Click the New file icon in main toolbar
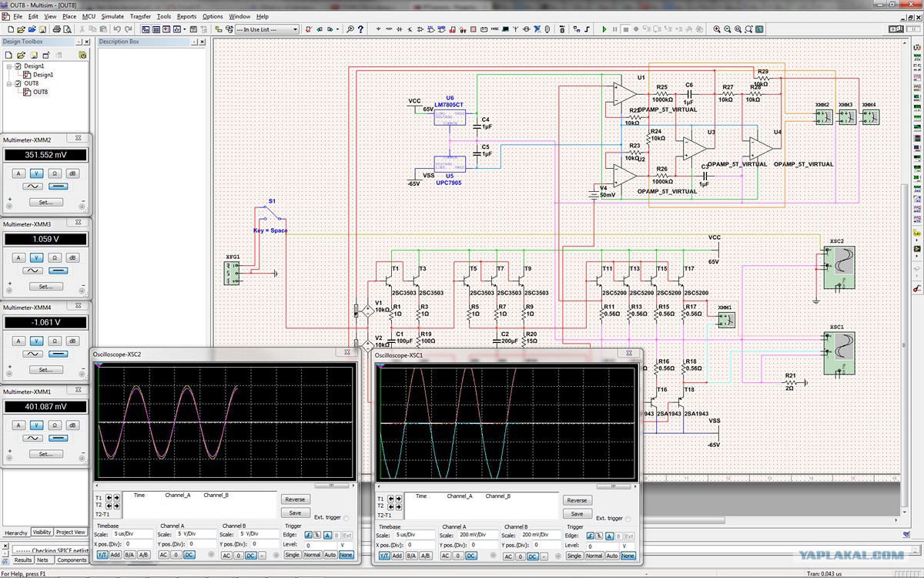The image size is (924, 578). click(11, 29)
